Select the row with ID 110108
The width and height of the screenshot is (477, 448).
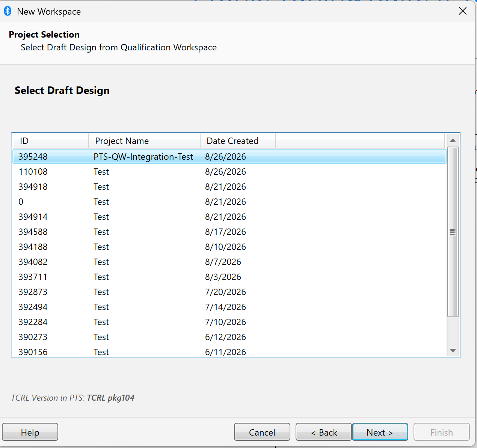click(229, 172)
